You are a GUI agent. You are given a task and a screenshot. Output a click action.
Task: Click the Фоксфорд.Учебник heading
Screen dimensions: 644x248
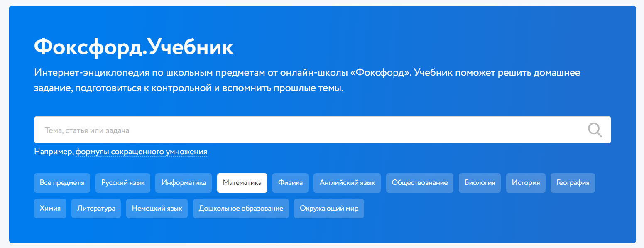[134, 47]
